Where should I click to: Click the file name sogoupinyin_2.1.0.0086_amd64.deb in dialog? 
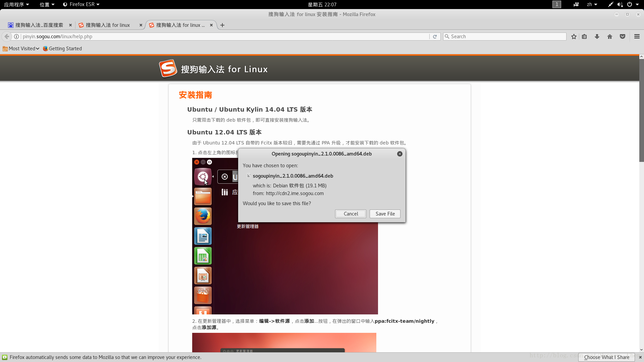[x=293, y=176]
